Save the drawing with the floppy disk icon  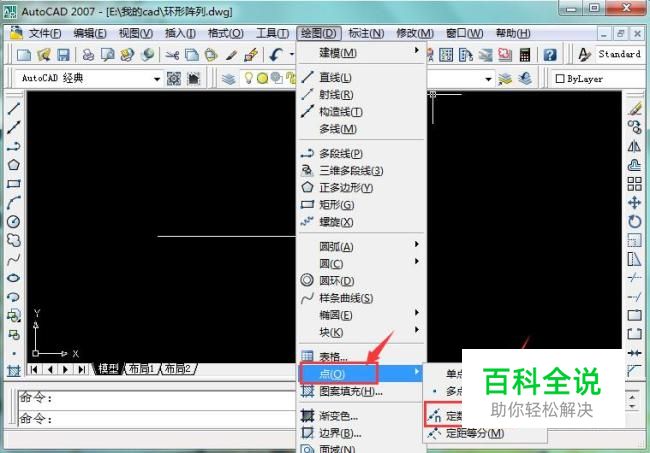(63, 55)
